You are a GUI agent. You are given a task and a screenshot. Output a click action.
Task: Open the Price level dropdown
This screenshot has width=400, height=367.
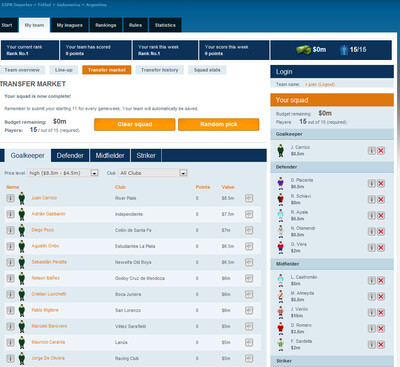click(63, 173)
